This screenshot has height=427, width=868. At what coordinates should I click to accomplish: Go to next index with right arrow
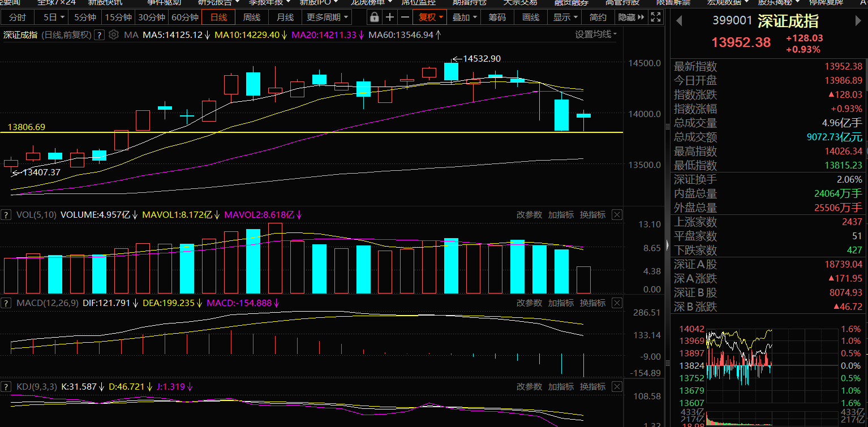[858, 22]
